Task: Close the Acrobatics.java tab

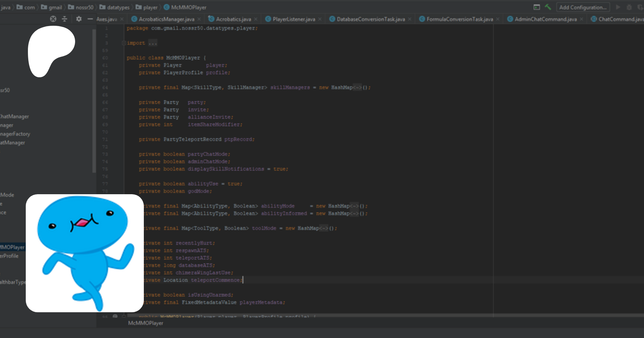Action: pyautogui.click(x=255, y=19)
